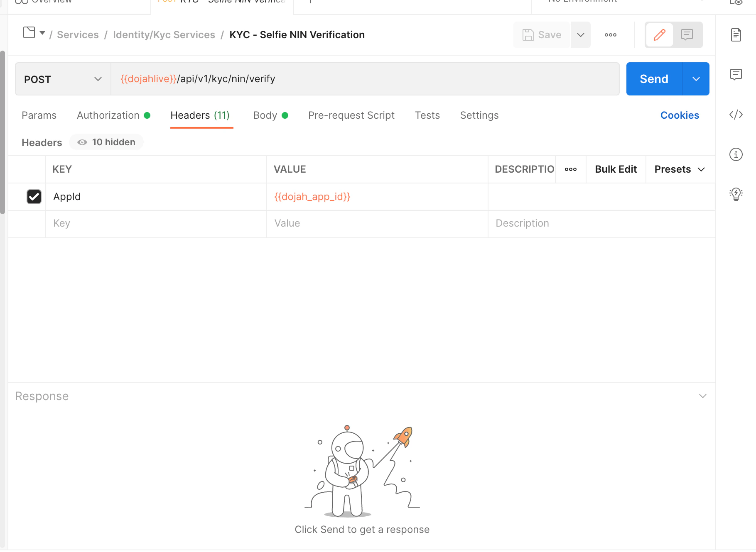756x552 pixels.
Task: Switch to comment mode icon
Action: [x=687, y=35]
